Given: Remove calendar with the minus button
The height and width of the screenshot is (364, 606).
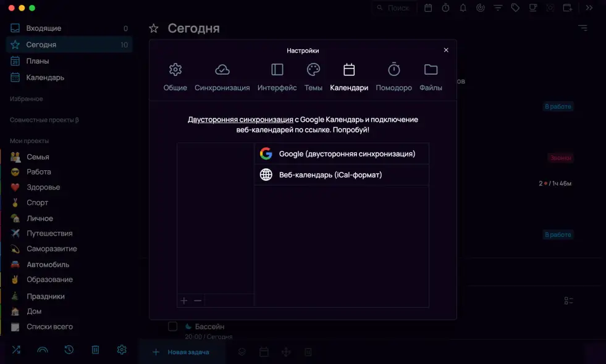Looking at the screenshot, I should 198,300.
